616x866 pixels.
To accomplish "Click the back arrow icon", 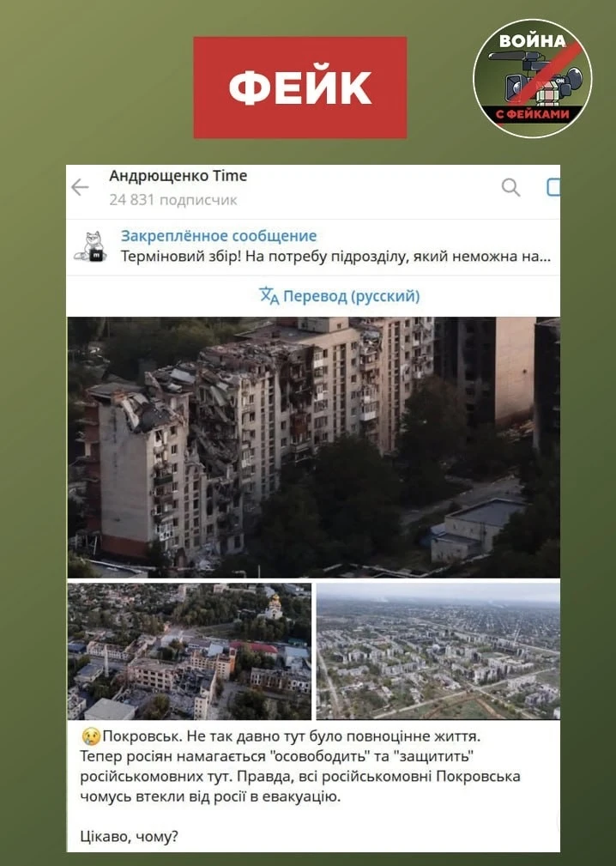I will tap(80, 188).
